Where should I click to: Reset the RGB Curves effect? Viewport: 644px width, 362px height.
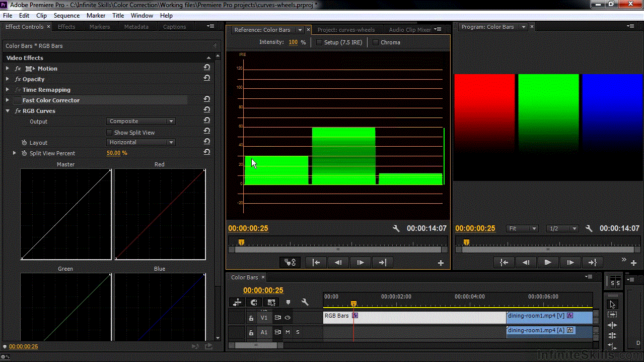coord(207,110)
